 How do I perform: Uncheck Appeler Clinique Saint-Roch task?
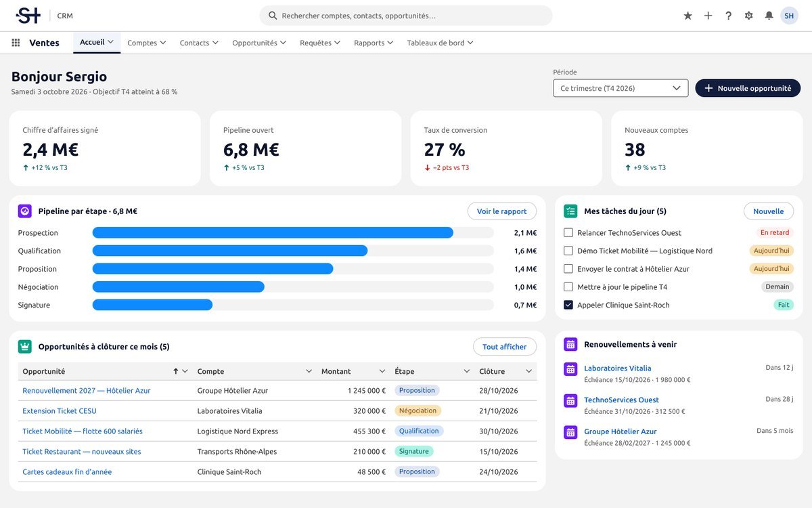(568, 305)
